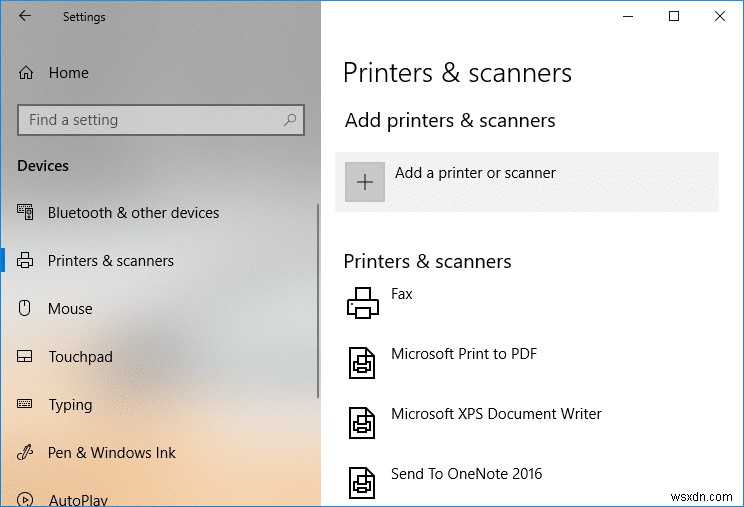Select the Typing keyboard icon
744x507 pixels.
[25, 404]
